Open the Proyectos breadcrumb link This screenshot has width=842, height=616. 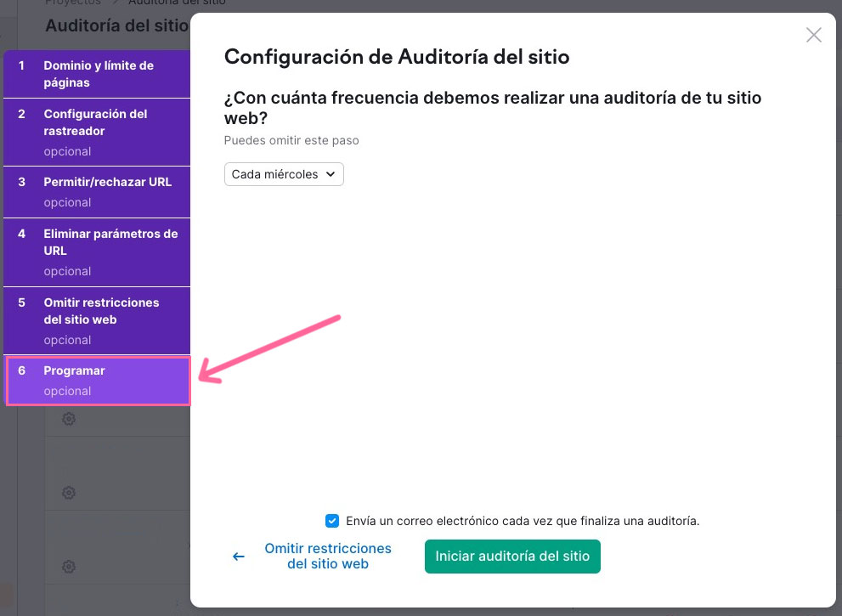pyautogui.click(x=71, y=3)
